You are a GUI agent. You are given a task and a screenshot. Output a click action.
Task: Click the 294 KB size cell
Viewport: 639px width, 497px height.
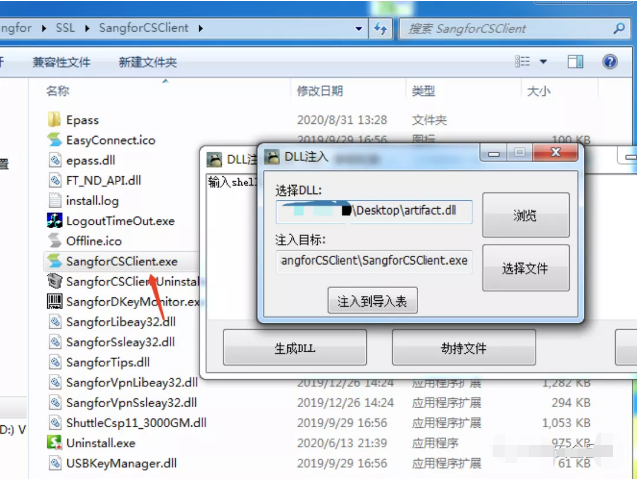click(571, 402)
